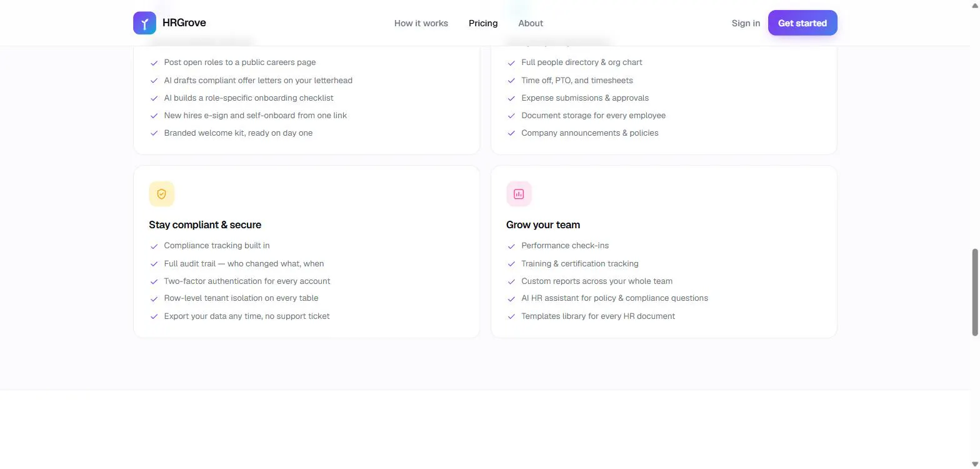The height and width of the screenshot is (469, 980).
Task: Open the About page
Action: click(x=531, y=23)
